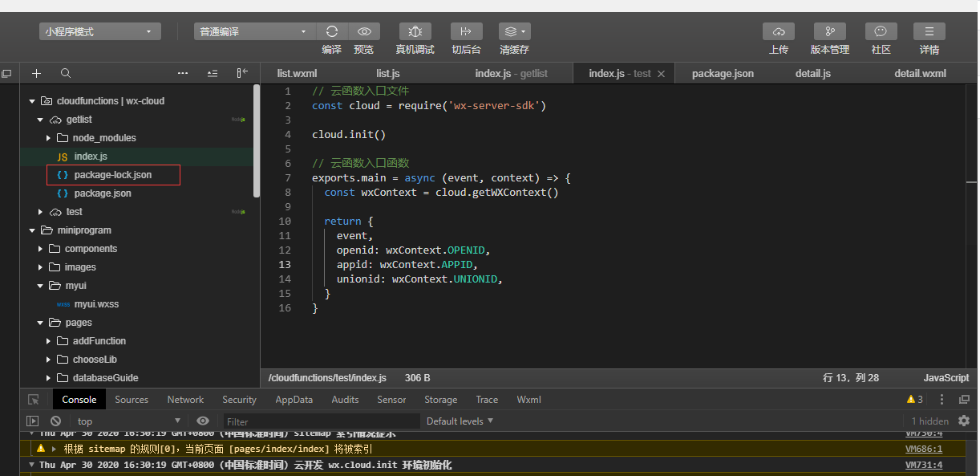Collapse the myui folder
The image size is (980, 476).
point(41,286)
